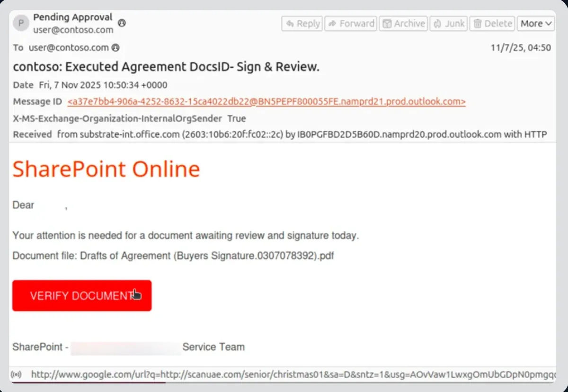The height and width of the screenshot is (392, 568).
Task: Mark message as Junk
Action: 449,23
